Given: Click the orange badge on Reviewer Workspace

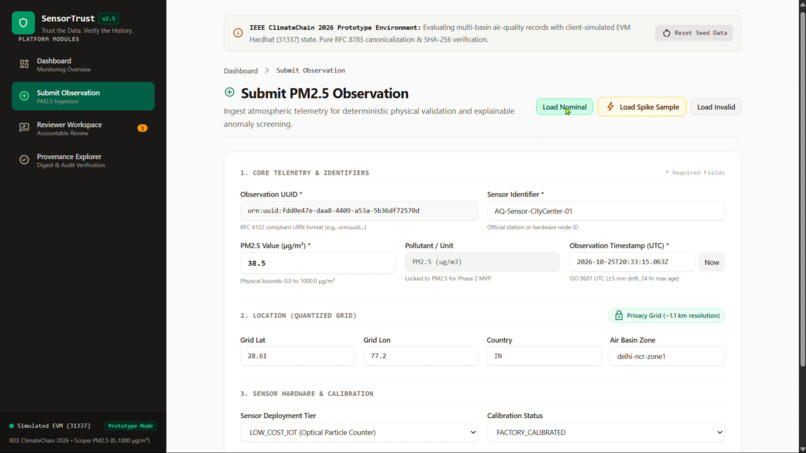Looking at the screenshot, I should point(142,128).
